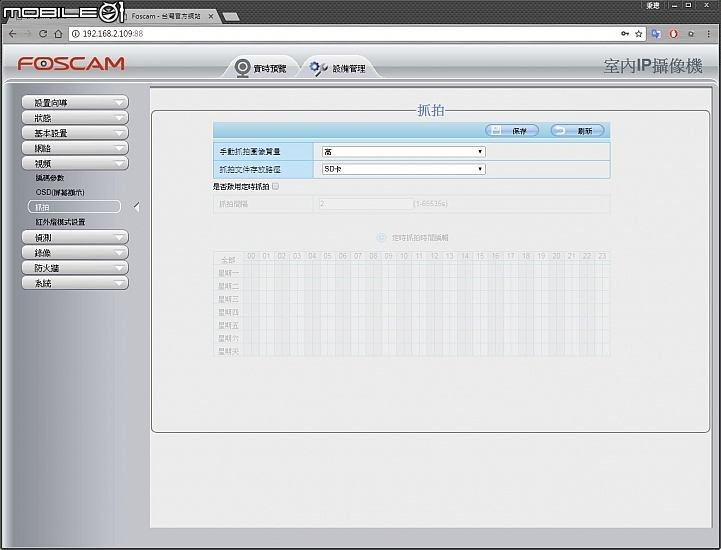The image size is (721, 550).
Task: Select the 星期二 schedule row label
Action: click(x=228, y=286)
